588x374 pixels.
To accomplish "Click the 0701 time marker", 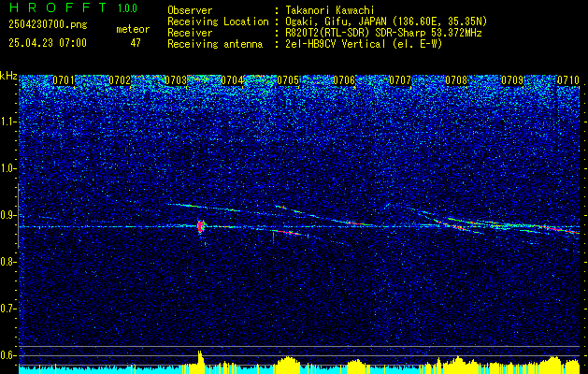I will click(63, 80).
